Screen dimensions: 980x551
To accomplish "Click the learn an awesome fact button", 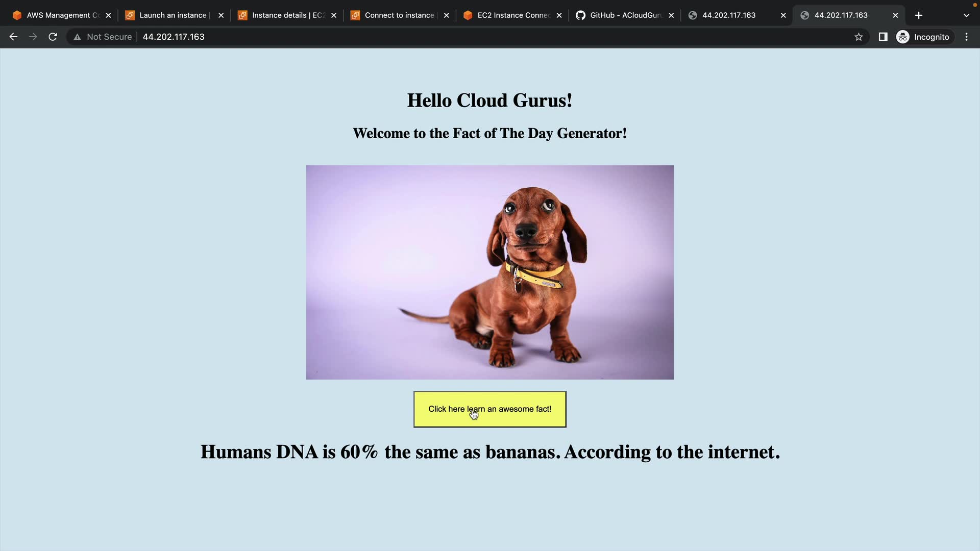I will [x=489, y=409].
